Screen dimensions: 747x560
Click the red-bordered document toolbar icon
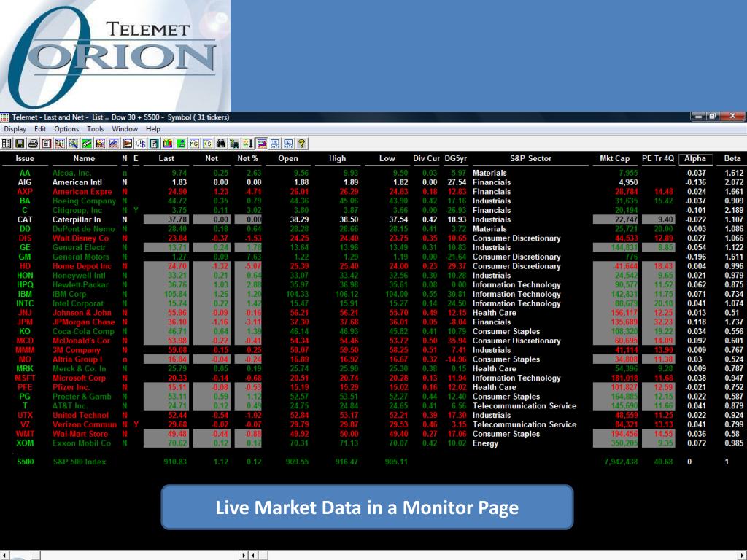pyautogui.click(x=46, y=144)
